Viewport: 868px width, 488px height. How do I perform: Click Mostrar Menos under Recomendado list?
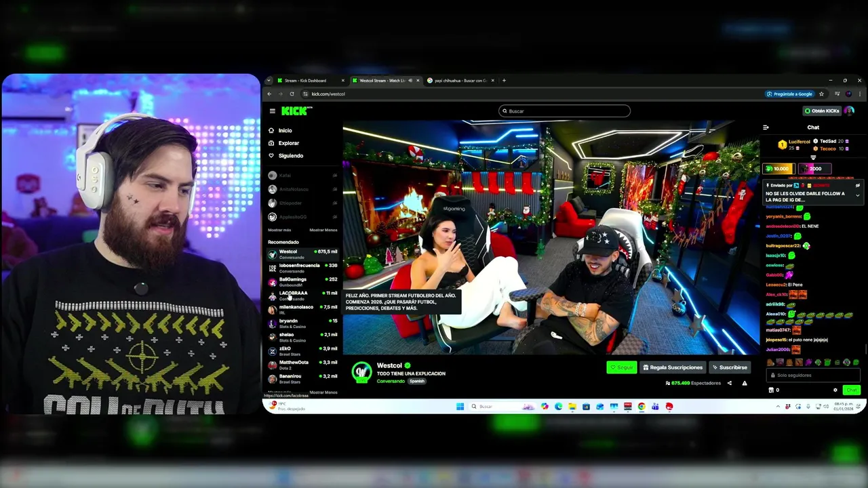[323, 392]
